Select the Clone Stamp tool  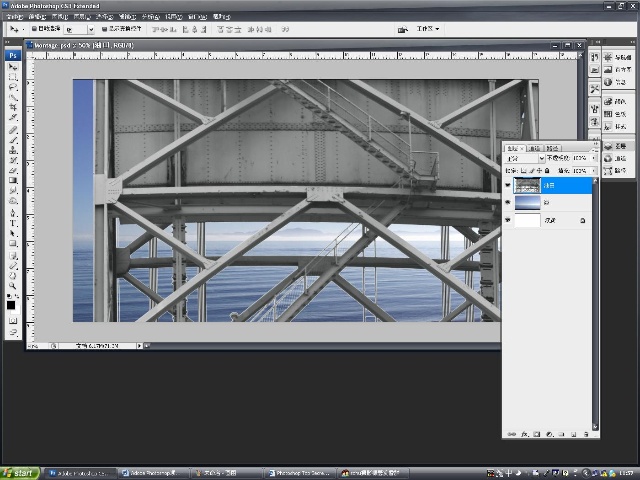coord(13,150)
